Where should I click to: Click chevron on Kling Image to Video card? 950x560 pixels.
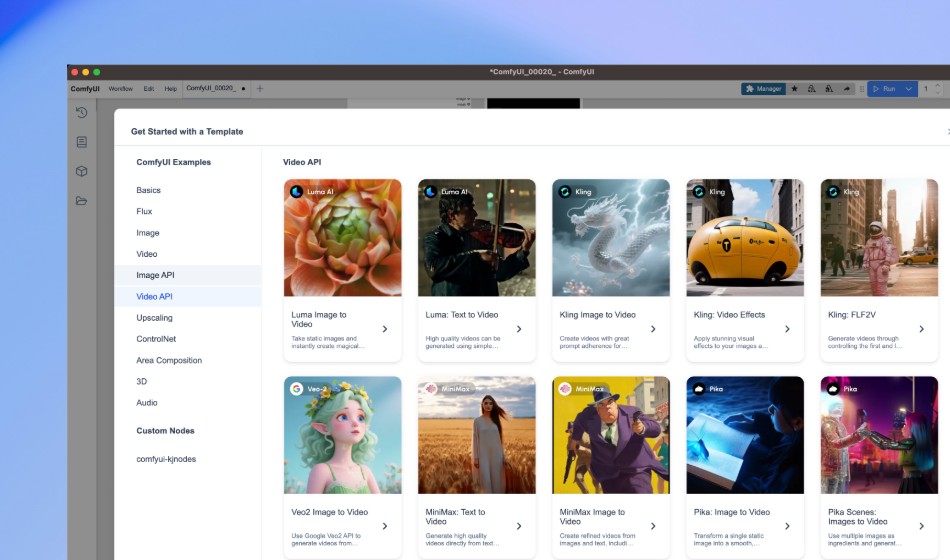click(x=653, y=329)
